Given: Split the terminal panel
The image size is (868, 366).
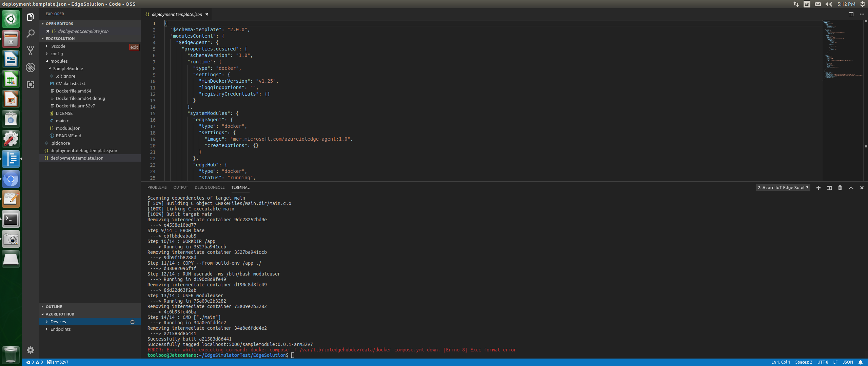Looking at the screenshot, I should pyautogui.click(x=829, y=188).
